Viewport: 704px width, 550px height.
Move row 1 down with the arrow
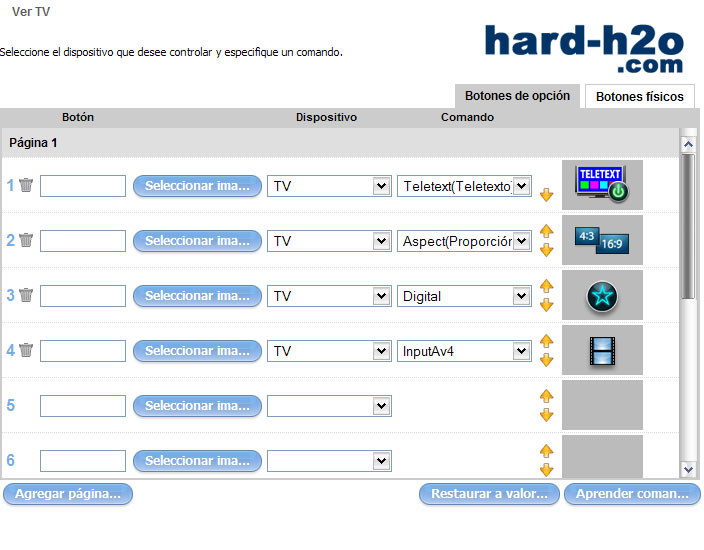click(546, 194)
